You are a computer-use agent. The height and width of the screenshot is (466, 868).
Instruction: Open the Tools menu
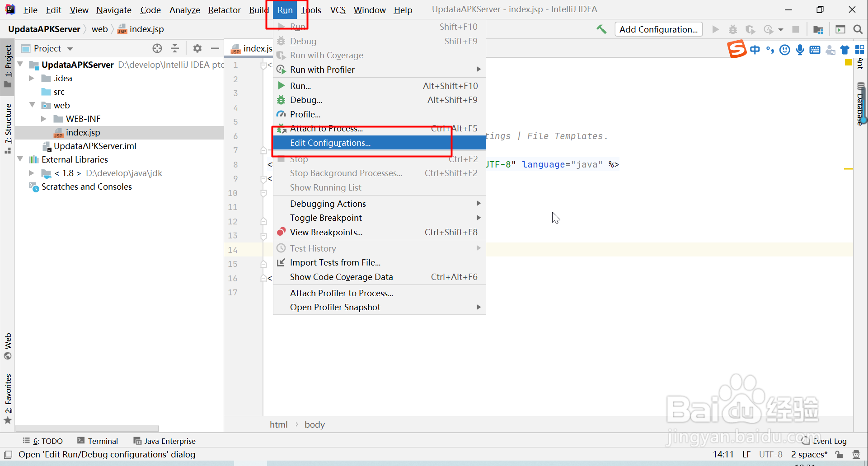311,9
